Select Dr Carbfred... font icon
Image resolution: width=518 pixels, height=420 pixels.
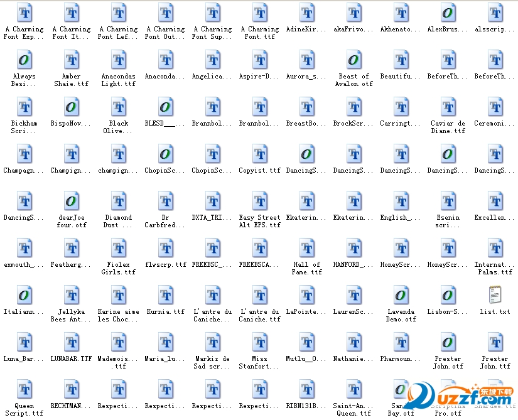(x=166, y=201)
